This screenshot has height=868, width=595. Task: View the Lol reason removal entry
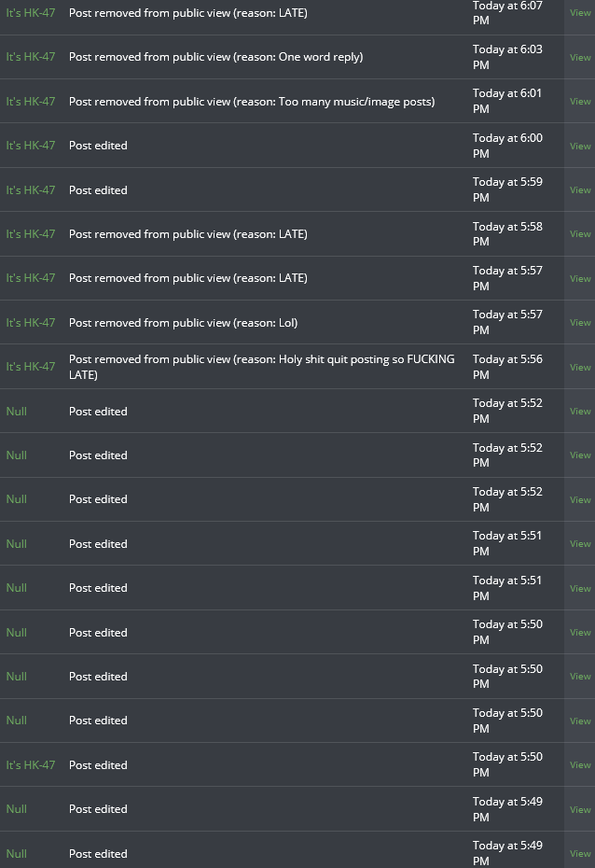(580, 322)
